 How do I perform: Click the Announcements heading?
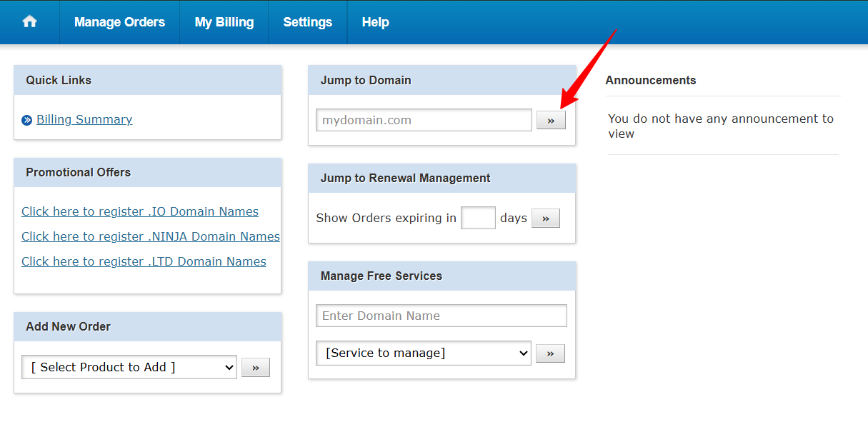(x=650, y=80)
